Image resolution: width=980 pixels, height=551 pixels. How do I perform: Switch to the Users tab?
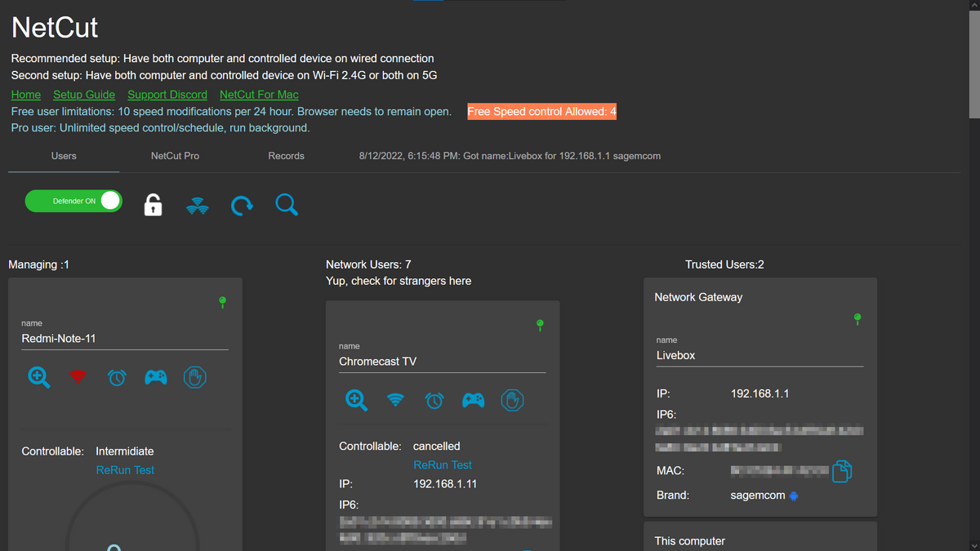64,156
